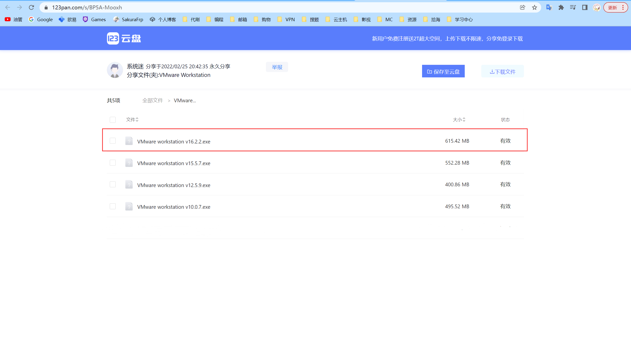Open Google Translate extension icon
The width and height of the screenshot is (631, 364).
pos(549,7)
